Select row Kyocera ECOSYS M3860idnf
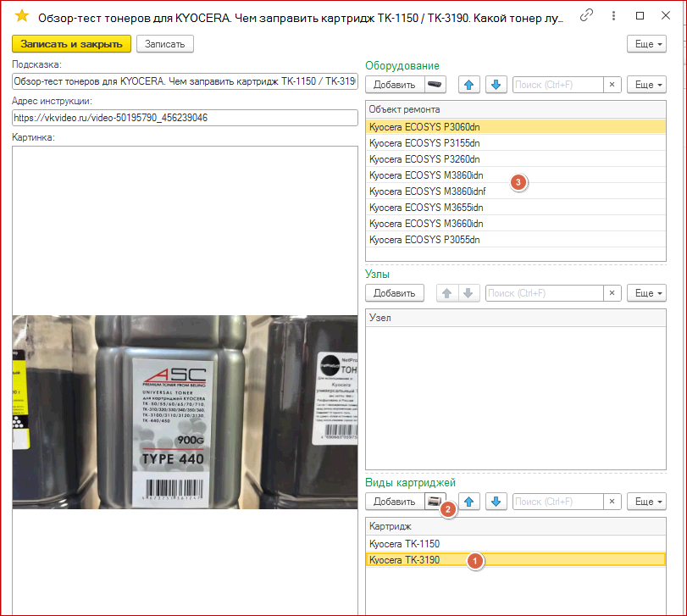687x616 pixels. tap(516, 191)
